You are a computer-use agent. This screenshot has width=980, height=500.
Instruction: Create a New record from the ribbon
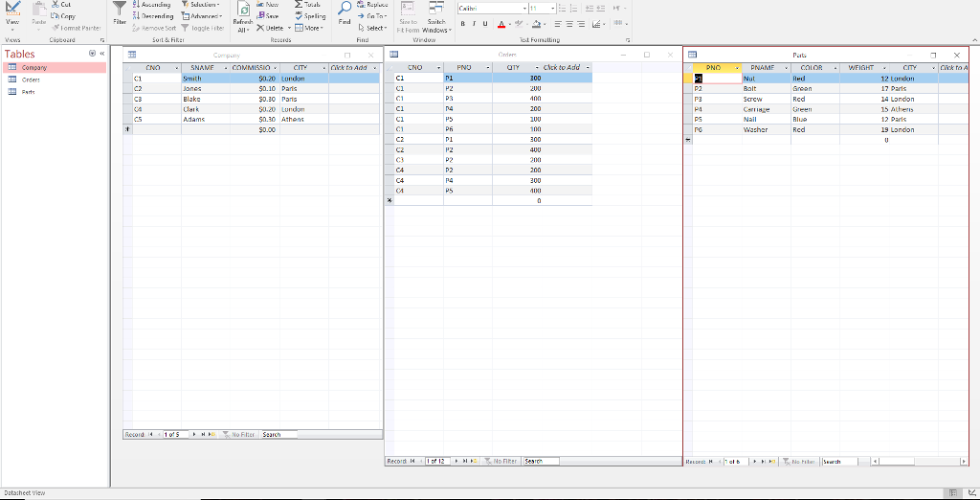[x=268, y=5]
